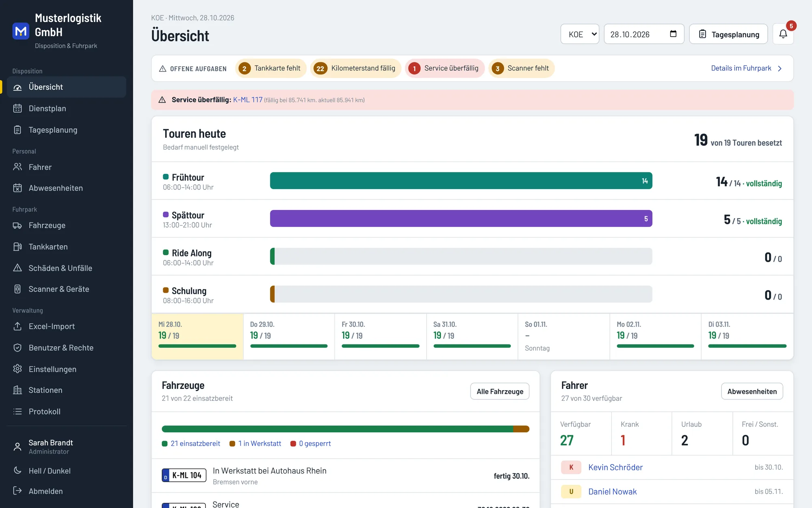This screenshot has width=812, height=508.
Task: Click the Spättour purple progress bar
Action: 461,219
